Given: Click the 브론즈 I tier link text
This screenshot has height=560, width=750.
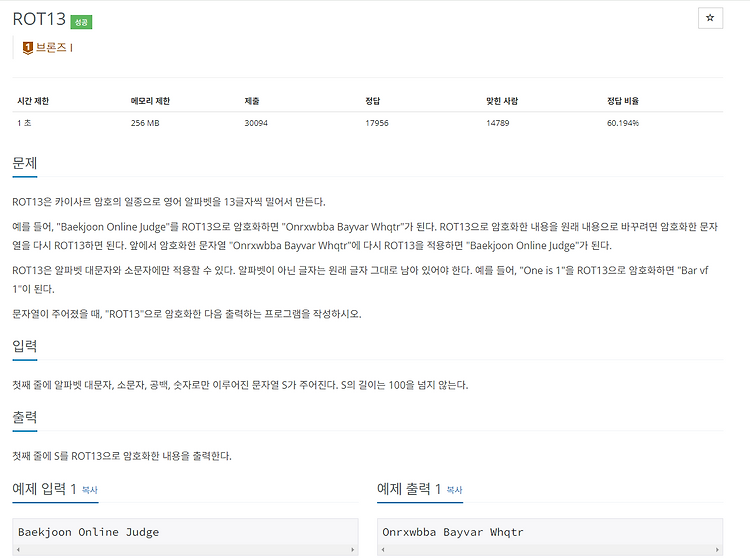Looking at the screenshot, I should coord(54,47).
